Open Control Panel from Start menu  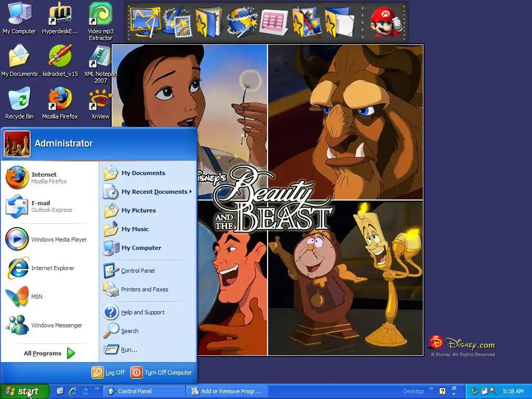pos(148,271)
